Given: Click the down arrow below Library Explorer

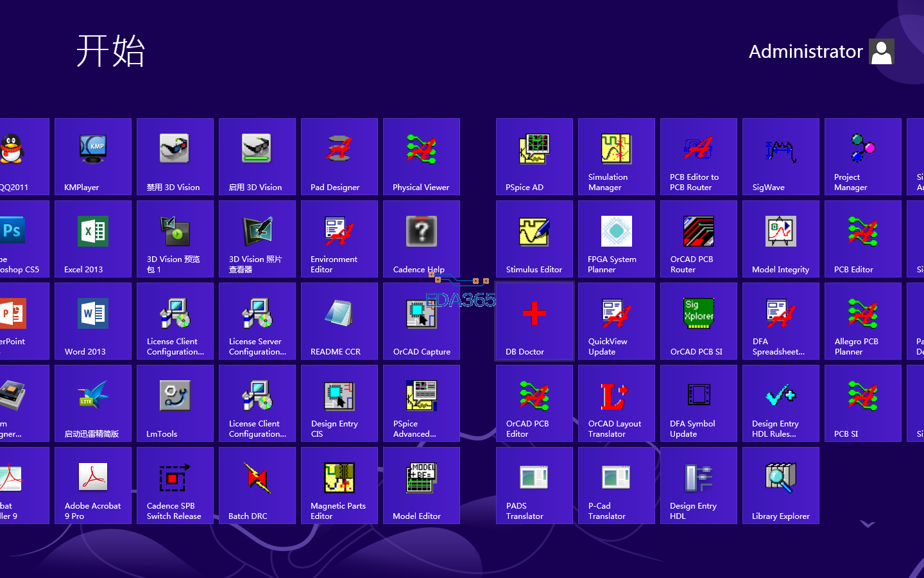Looking at the screenshot, I should click(868, 525).
